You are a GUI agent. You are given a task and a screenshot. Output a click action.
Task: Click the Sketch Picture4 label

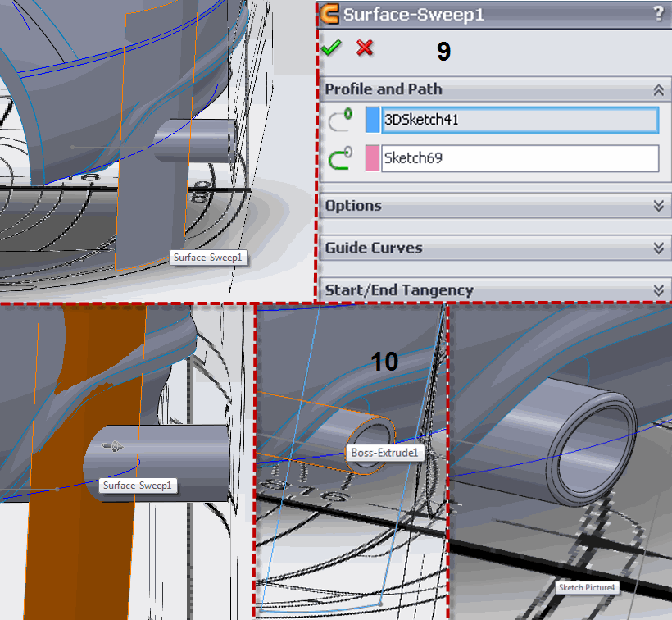pos(586,588)
